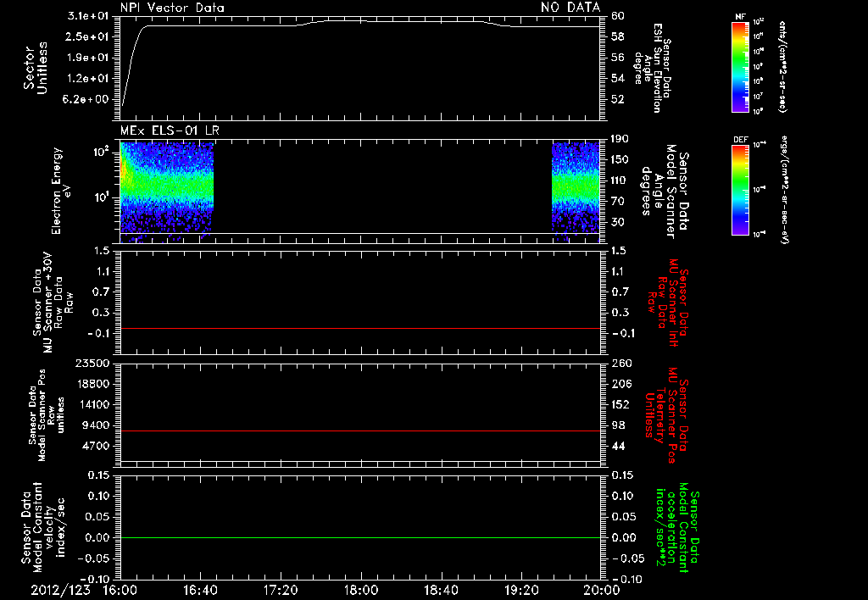This screenshot has height=600, width=868.
Task: Click the 'Sector Unitless' axis label
Action: [x=36, y=68]
